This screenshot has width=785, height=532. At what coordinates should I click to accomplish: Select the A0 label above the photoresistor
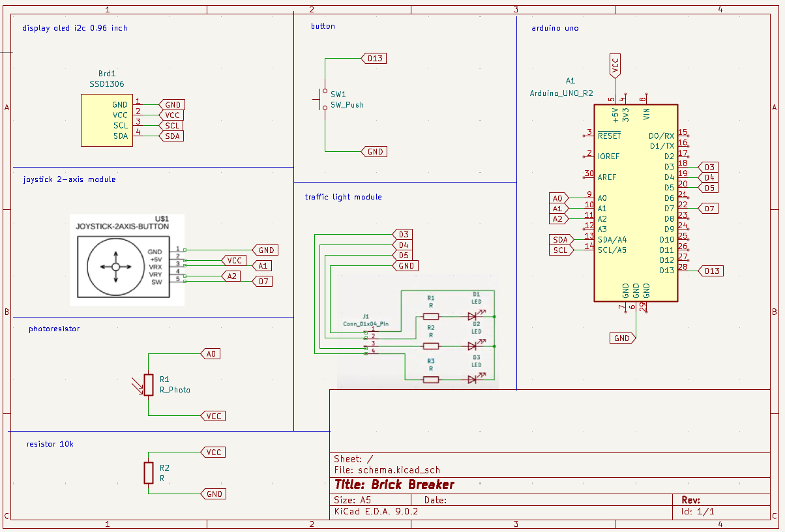pos(212,353)
